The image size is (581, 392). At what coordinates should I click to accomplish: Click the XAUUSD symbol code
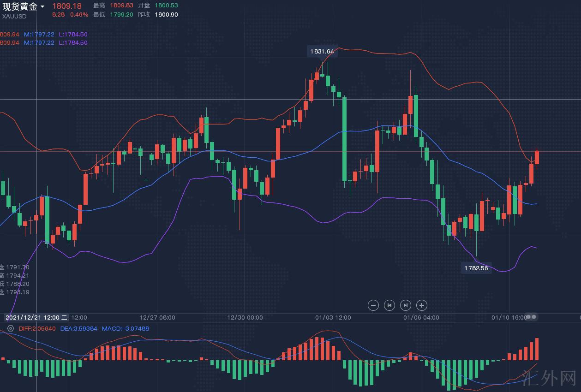(14, 17)
